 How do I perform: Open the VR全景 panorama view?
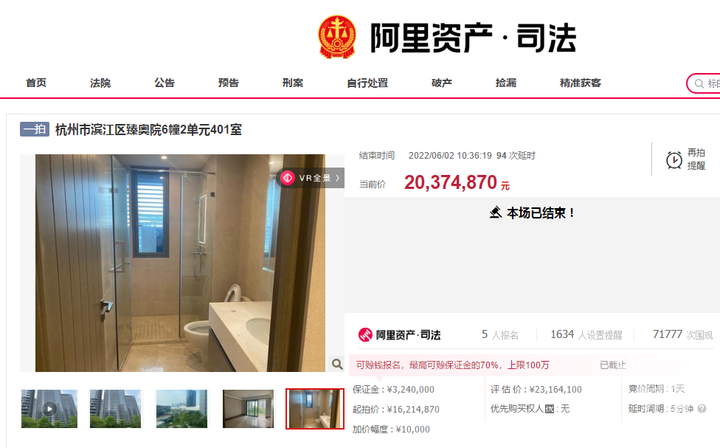coord(310,178)
